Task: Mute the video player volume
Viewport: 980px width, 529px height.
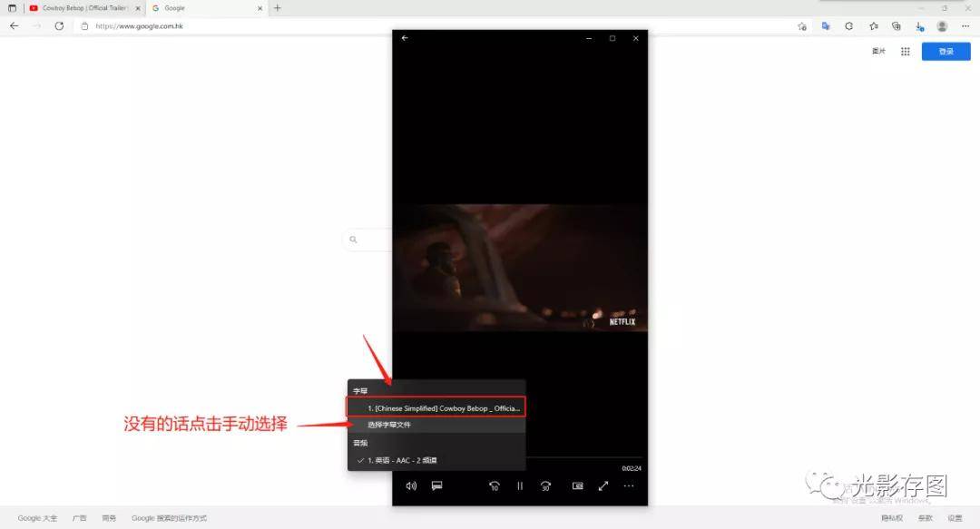Action: point(411,485)
